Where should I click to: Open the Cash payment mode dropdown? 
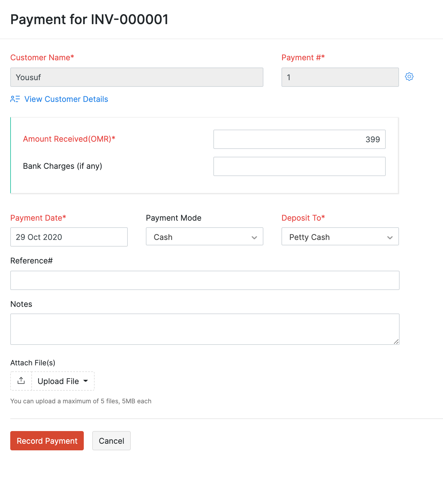(x=204, y=237)
